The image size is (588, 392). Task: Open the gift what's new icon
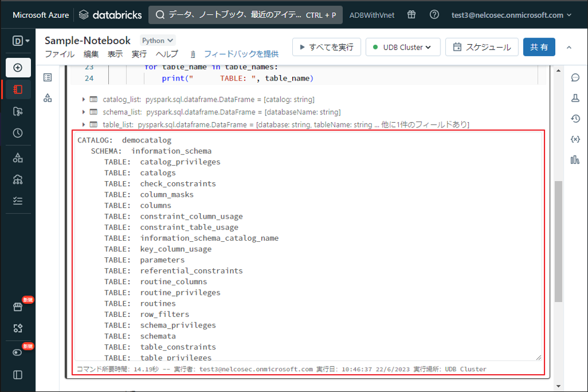(412, 15)
